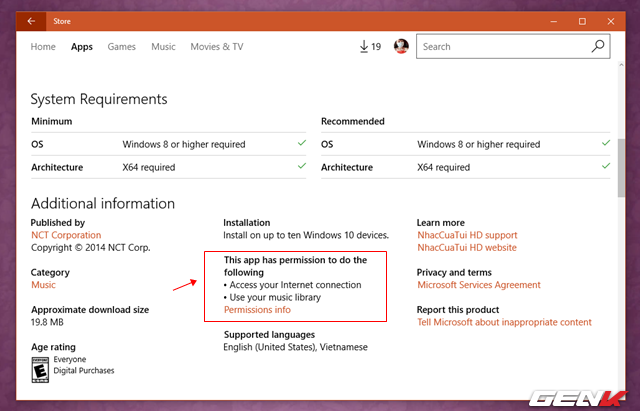Open NCT Corporation publisher link
The image size is (640, 411).
click(66, 235)
